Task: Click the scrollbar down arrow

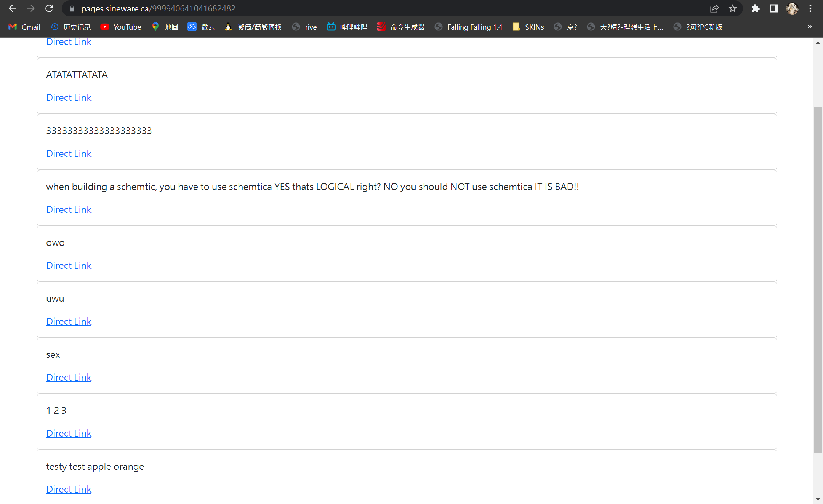Action: click(818, 499)
